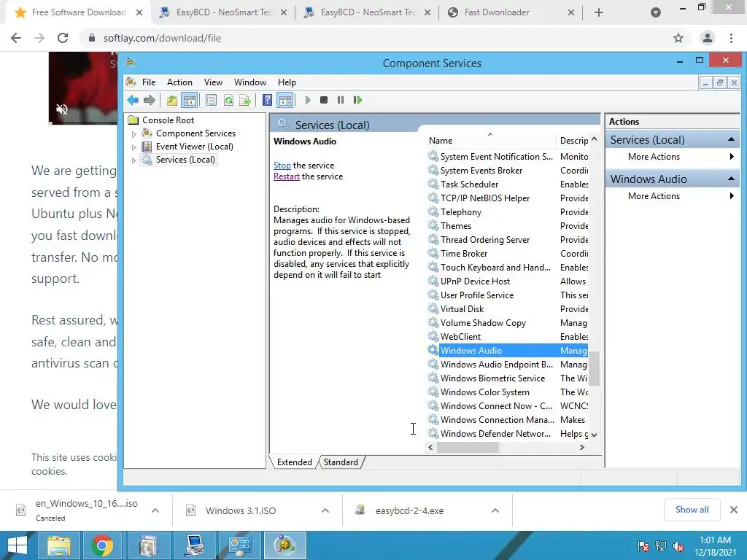Click the Back arrow in Component Services toolbar
This screenshot has width=747, height=560.
[x=133, y=100]
